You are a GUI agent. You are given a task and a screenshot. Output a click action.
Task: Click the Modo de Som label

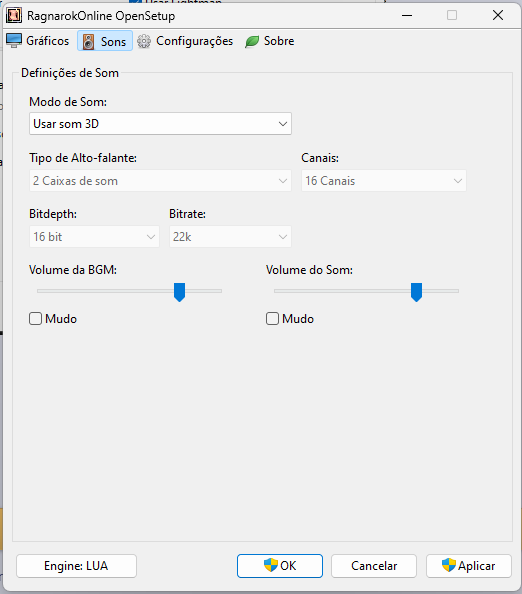68,102
